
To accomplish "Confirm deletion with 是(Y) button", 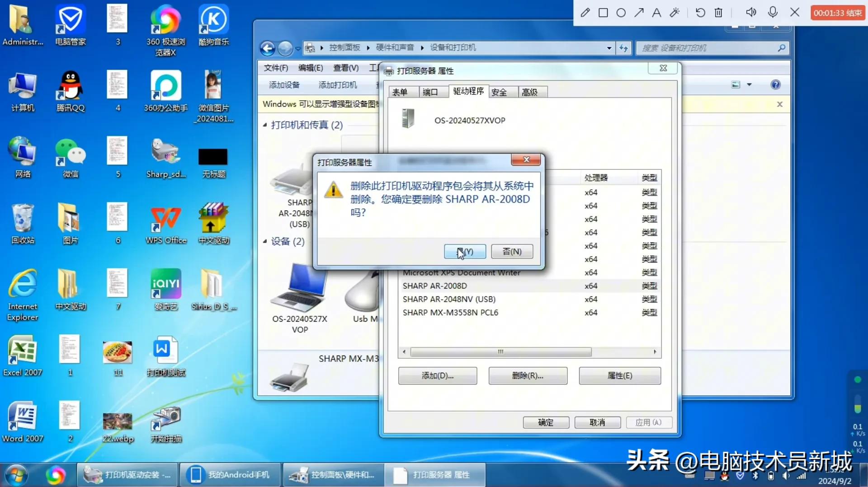I will point(465,251).
